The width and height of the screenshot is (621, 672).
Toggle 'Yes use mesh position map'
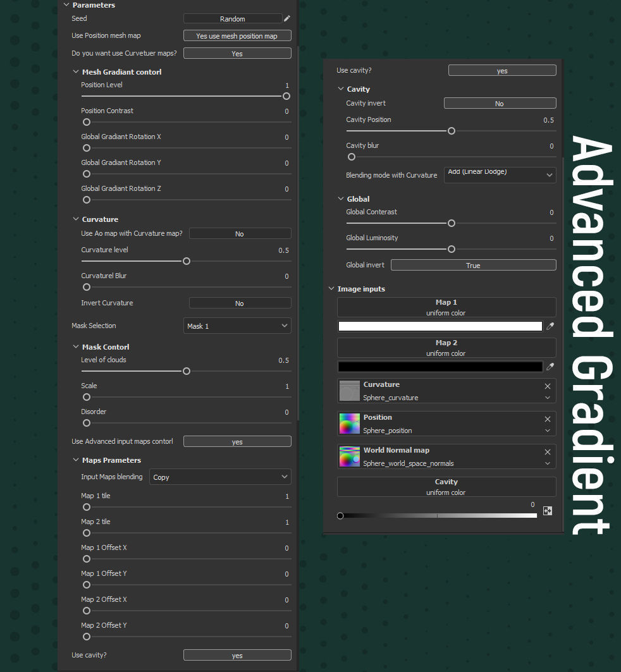click(x=237, y=36)
